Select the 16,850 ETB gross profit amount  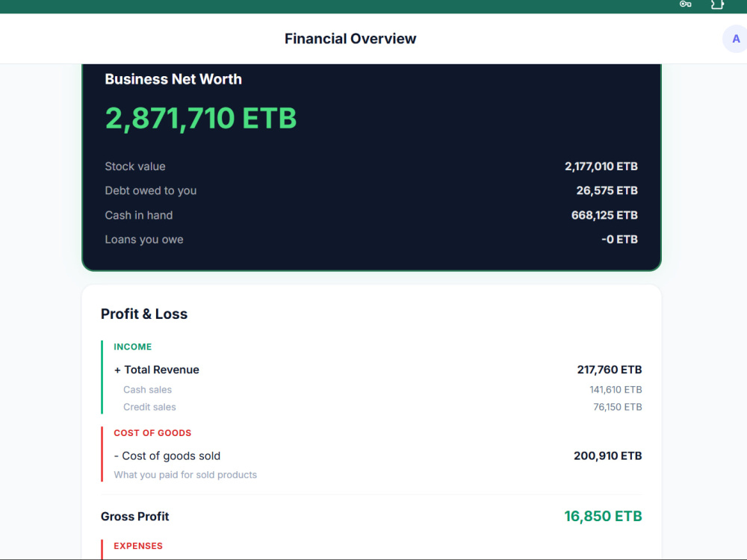point(603,516)
